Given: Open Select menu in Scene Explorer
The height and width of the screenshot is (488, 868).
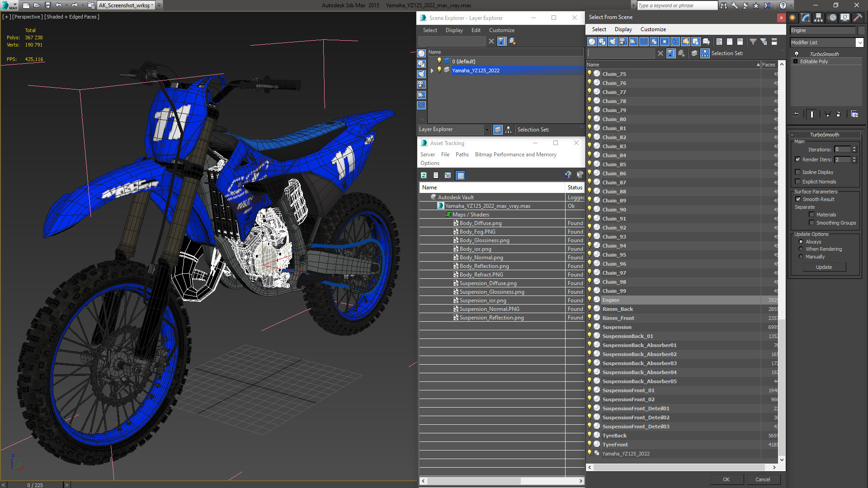Looking at the screenshot, I should point(430,30).
